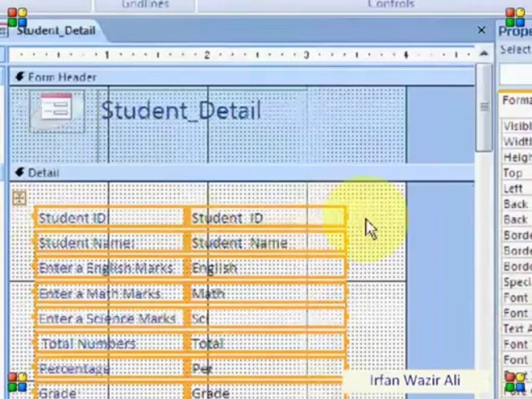The height and width of the screenshot is (399, 532).
Task: Open the selection type dropdown in Property Sheet
Action: [x=516, y=74]
